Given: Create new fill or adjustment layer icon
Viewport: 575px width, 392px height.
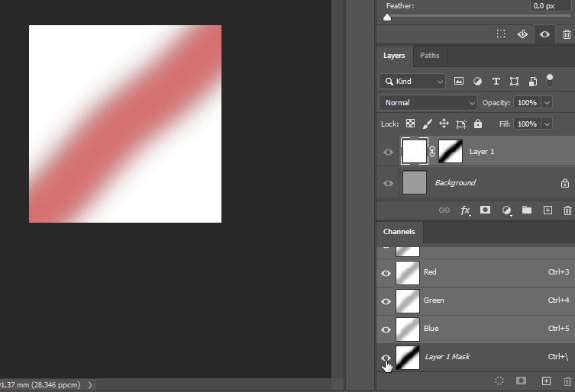Looking at the screenshot, I should [506, 210].
